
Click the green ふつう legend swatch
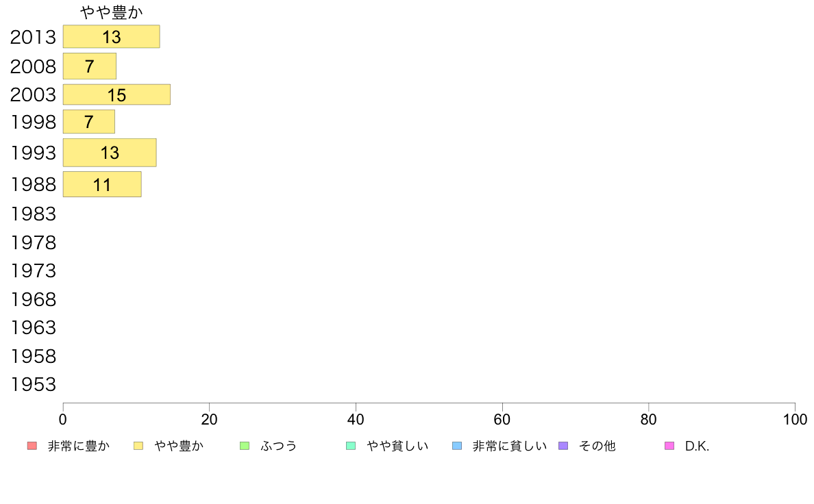(x=245, y=446)
